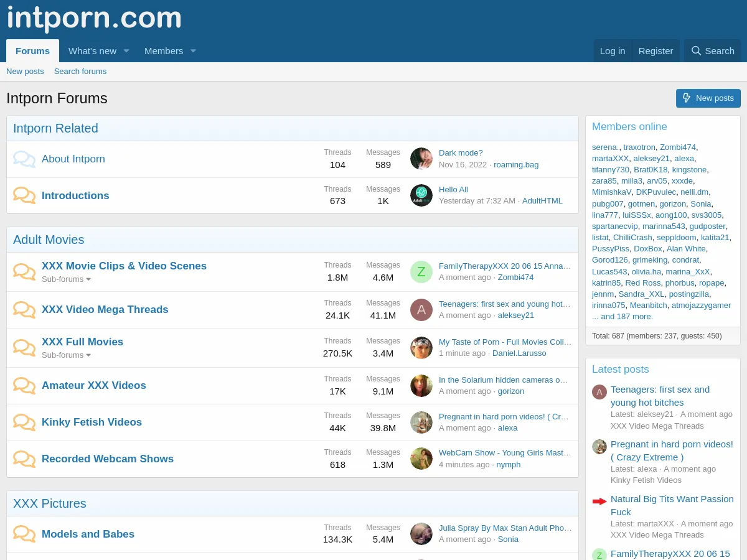Click the '... and 187 more.' members link
This screenshot has width=747, height=560.
click(622, 317)
